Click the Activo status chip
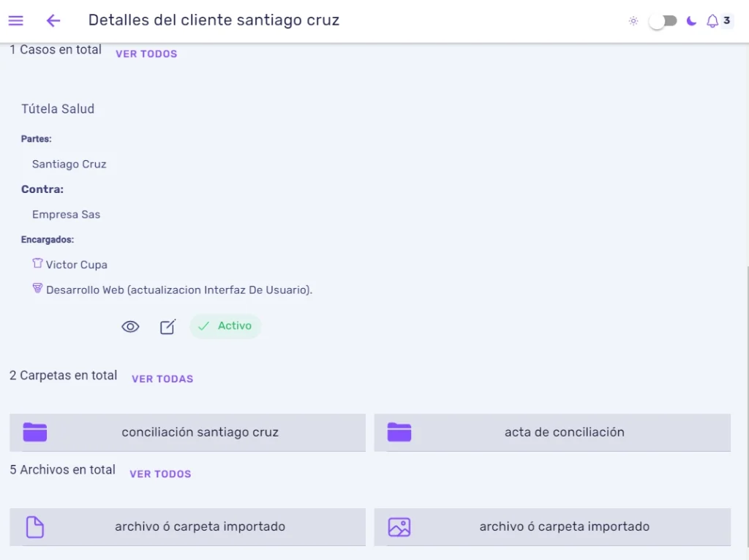 (225, 326)
